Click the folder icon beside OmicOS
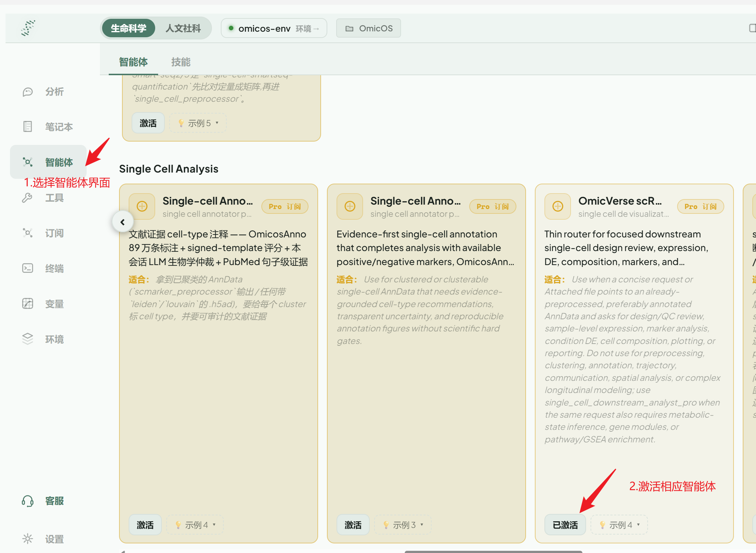756x553 pixels. (349, 28)
